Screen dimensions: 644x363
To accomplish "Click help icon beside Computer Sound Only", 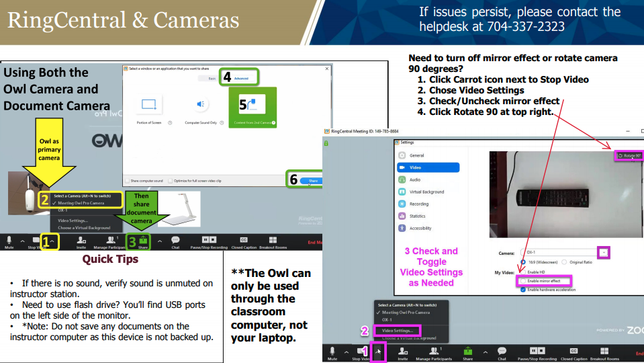I will coord(222,122).
